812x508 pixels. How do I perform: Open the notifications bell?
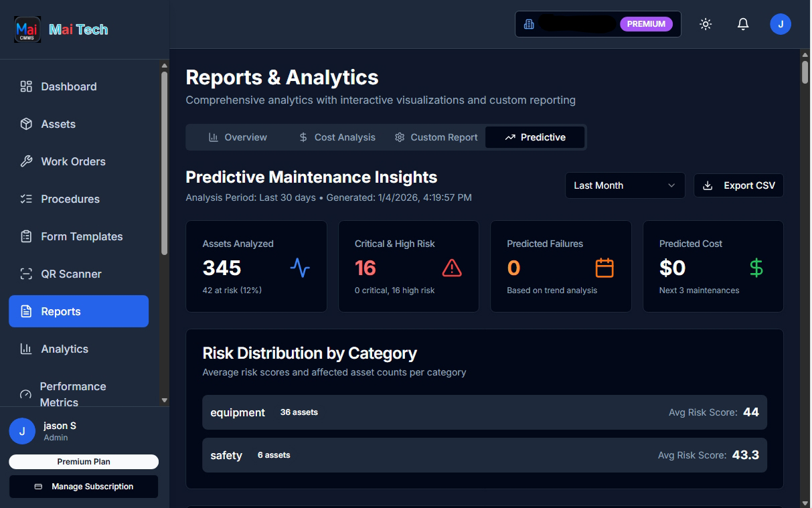(742, 24)
